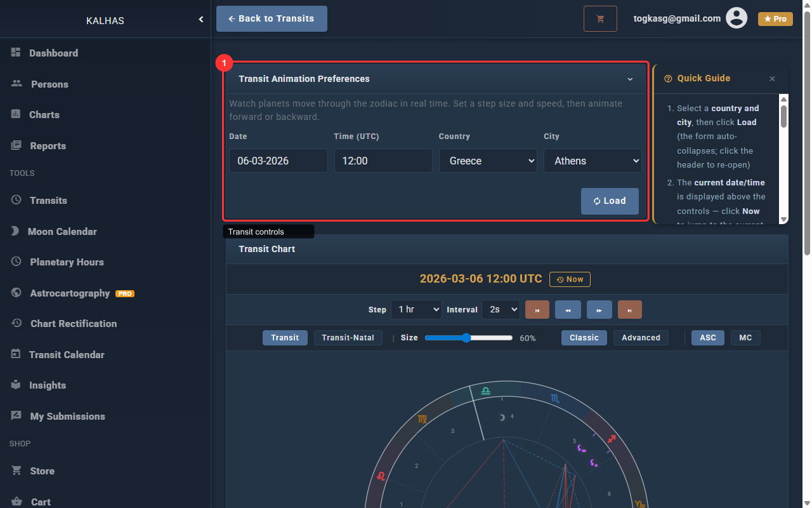Click the skip-to-start playback button
Screen dimensions: 812x508
tap(537, 310)
